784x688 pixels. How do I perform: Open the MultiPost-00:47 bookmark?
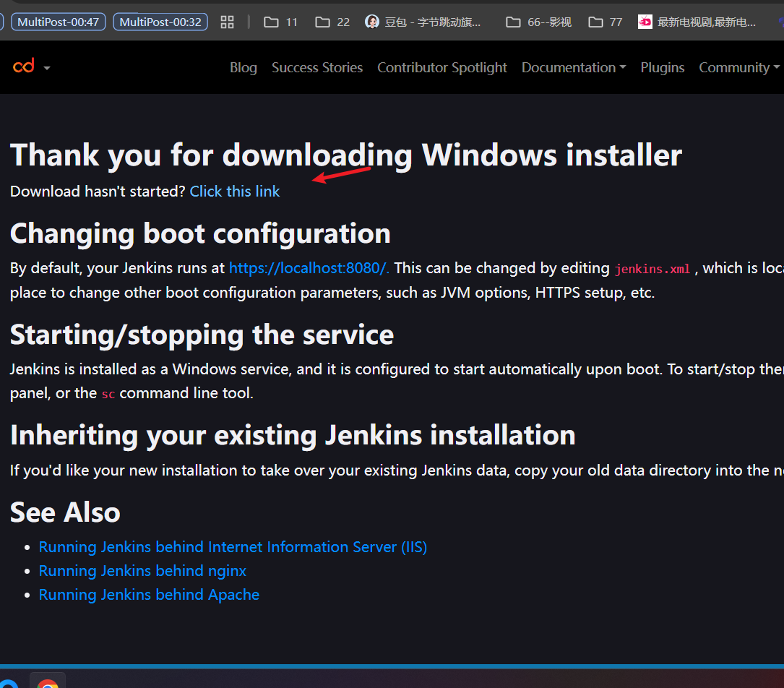58,22
